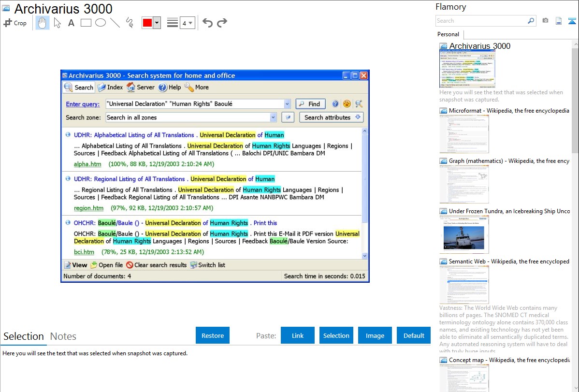
Task: Redo the last undone edit
Action: pos(222,23)
